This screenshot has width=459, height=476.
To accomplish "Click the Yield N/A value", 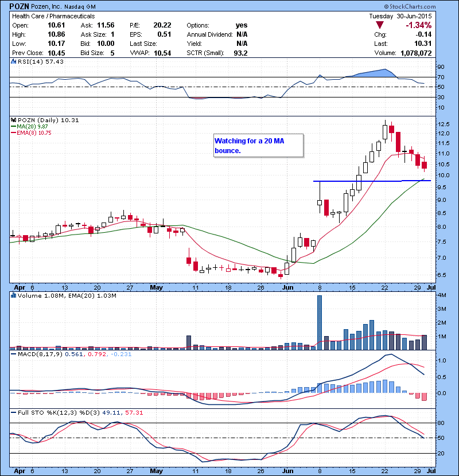I will (x=242, y=44).
